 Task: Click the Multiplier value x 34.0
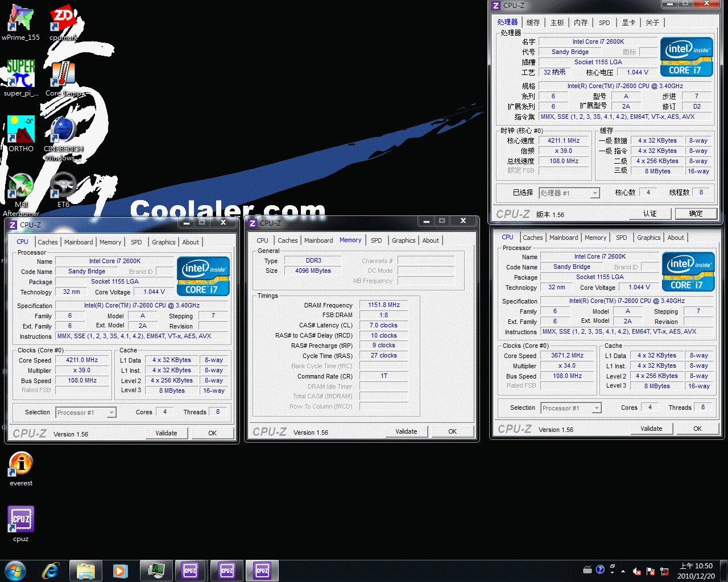click(x=567, y=365)
